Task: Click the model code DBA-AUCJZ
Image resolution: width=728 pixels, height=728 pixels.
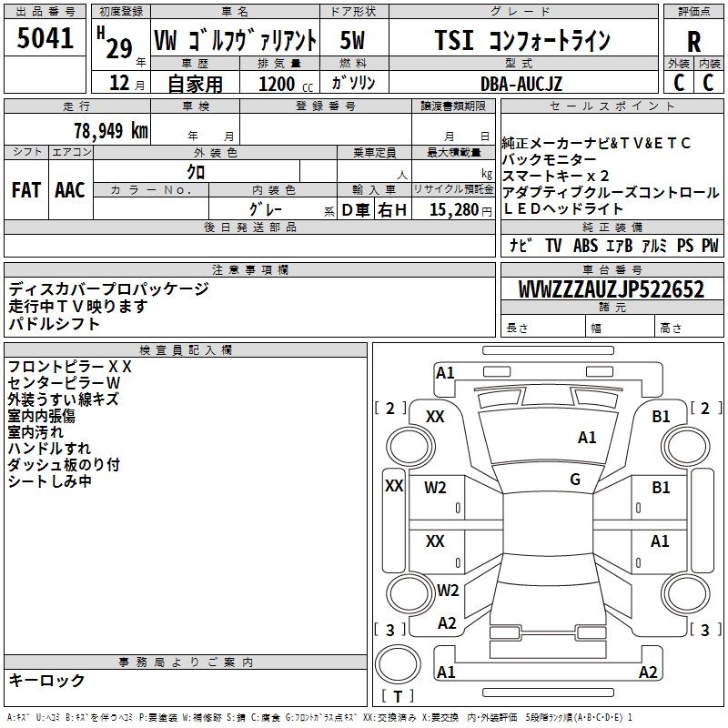Action: click(521, 84)
